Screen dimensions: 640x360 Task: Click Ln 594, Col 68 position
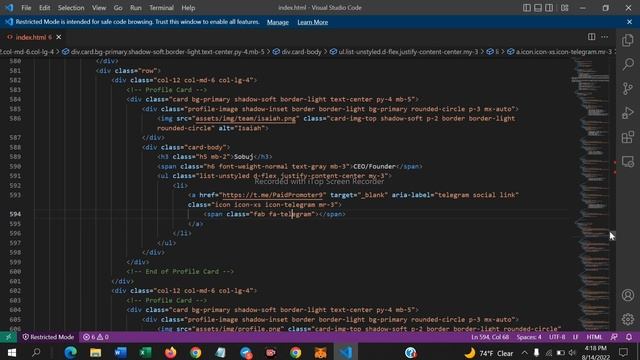coord(490,337)
